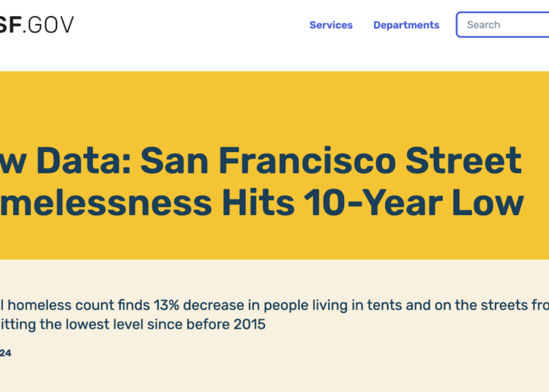Click the 'Hits 10-Year Low' headline line

click(373, 203)
